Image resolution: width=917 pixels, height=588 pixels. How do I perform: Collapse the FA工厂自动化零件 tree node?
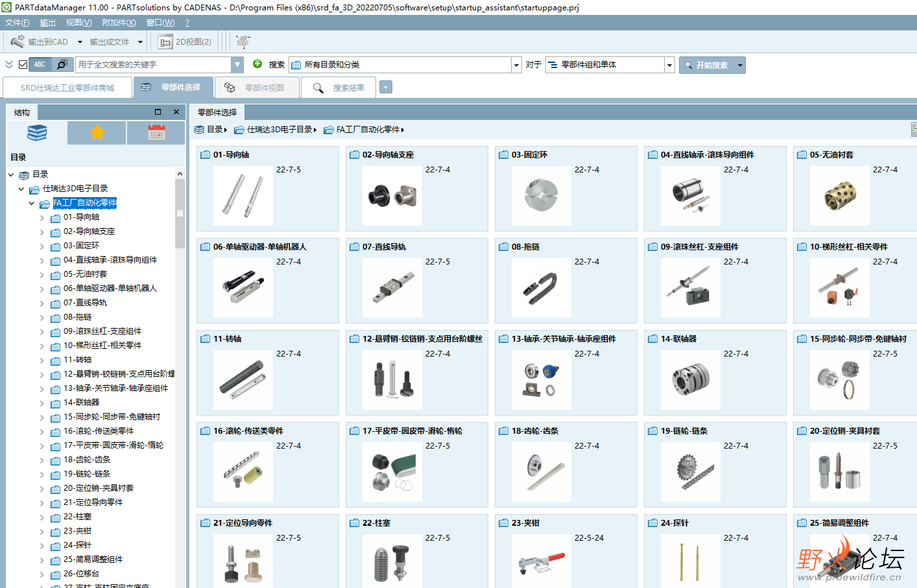(x=32, y=204)
